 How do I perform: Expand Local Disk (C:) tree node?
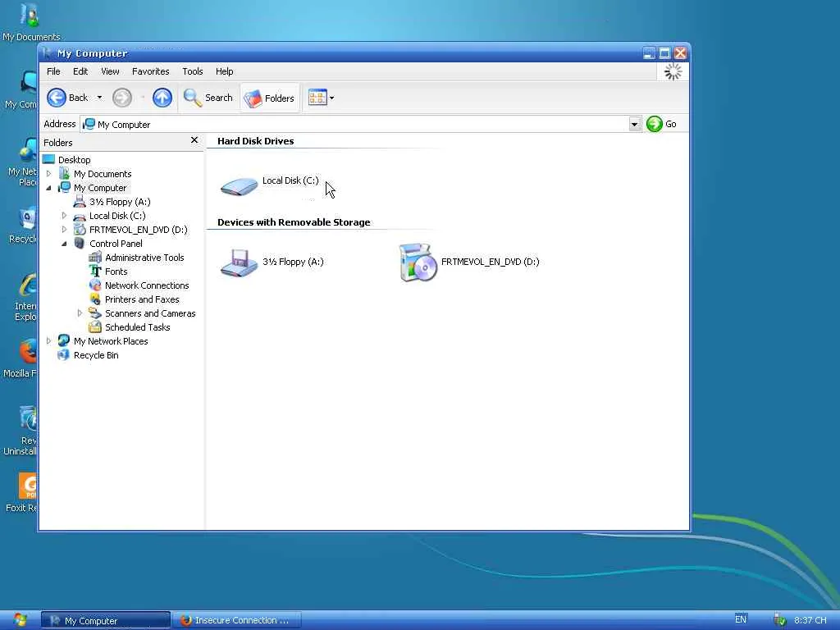64,216
